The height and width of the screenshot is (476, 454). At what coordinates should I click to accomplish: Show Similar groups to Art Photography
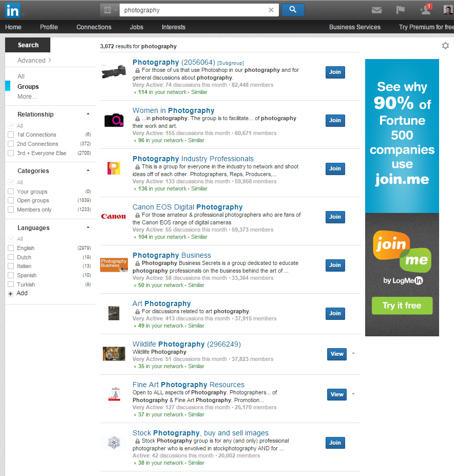pos(196,326)
